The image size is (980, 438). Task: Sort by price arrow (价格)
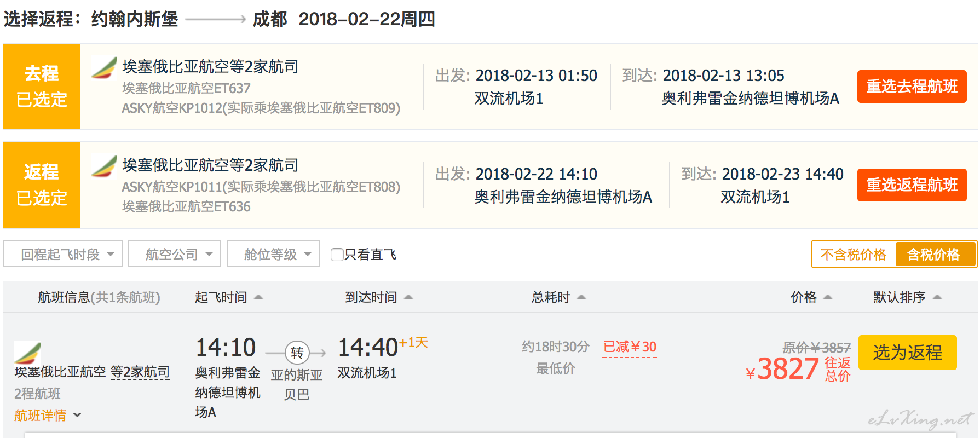(828, 297)
